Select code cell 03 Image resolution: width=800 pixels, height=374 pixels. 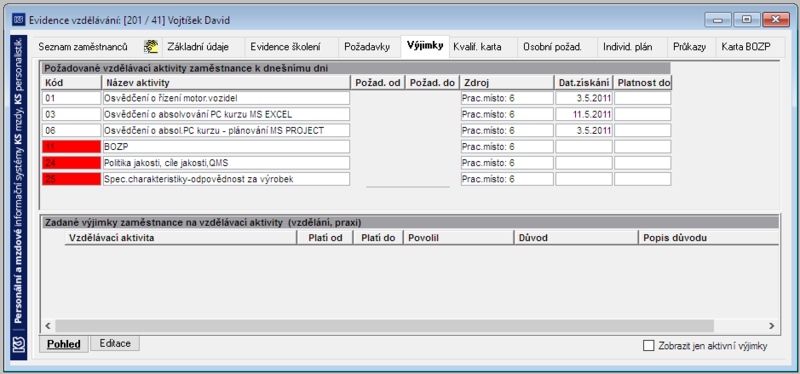coord(72,114)
